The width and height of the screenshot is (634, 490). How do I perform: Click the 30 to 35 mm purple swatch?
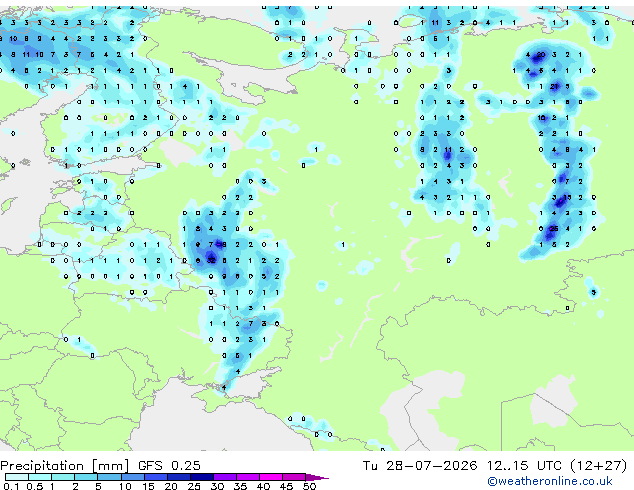(225, 477)
